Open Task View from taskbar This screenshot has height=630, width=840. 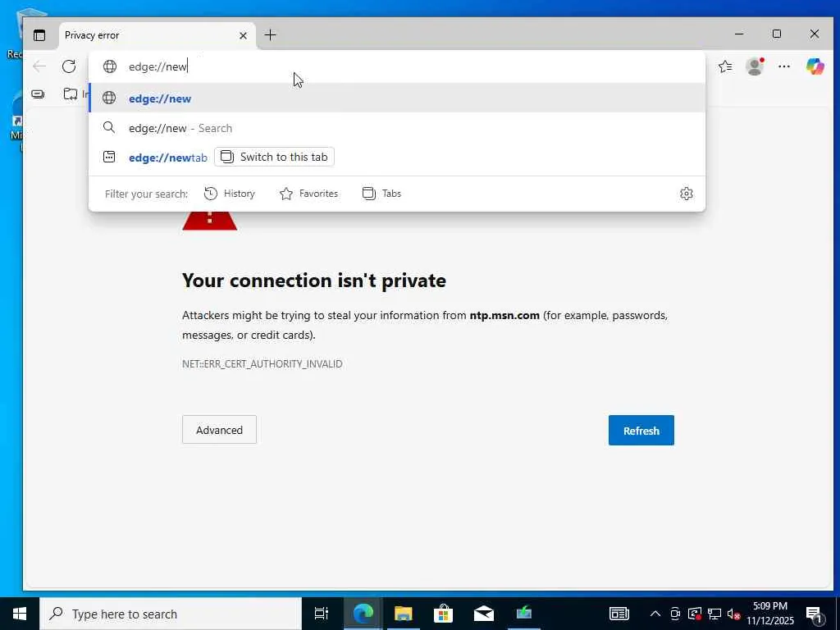click(322, 614)
